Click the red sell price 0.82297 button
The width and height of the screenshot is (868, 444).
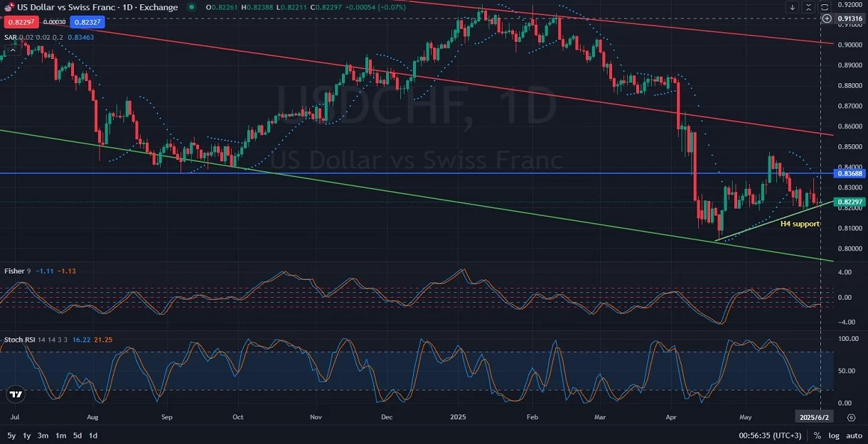21,22
